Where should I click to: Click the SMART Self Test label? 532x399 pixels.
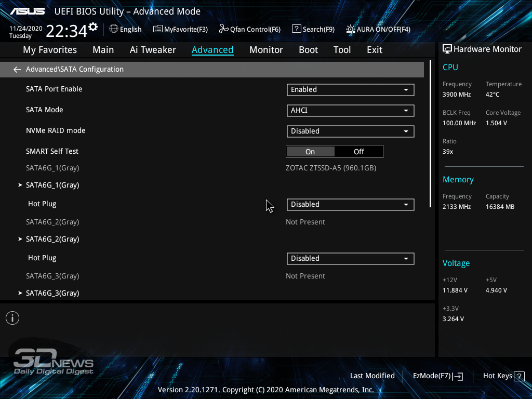coord(52,151)
